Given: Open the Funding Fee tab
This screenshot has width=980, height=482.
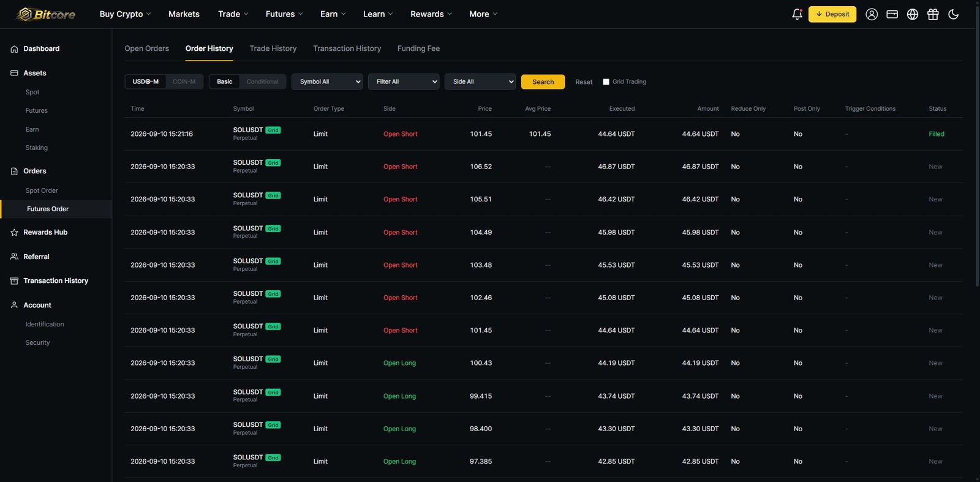Looking at the screenshot, I should 418,48.
